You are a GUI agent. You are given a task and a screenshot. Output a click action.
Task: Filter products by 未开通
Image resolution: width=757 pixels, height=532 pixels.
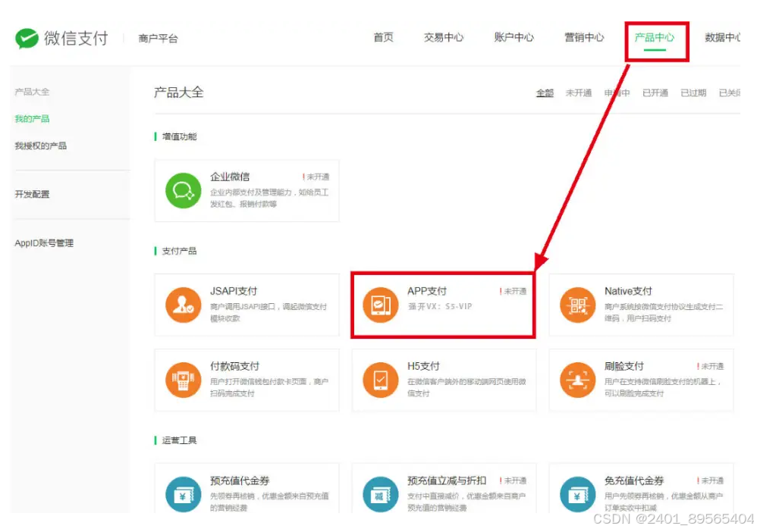click(x=579, y=93)
